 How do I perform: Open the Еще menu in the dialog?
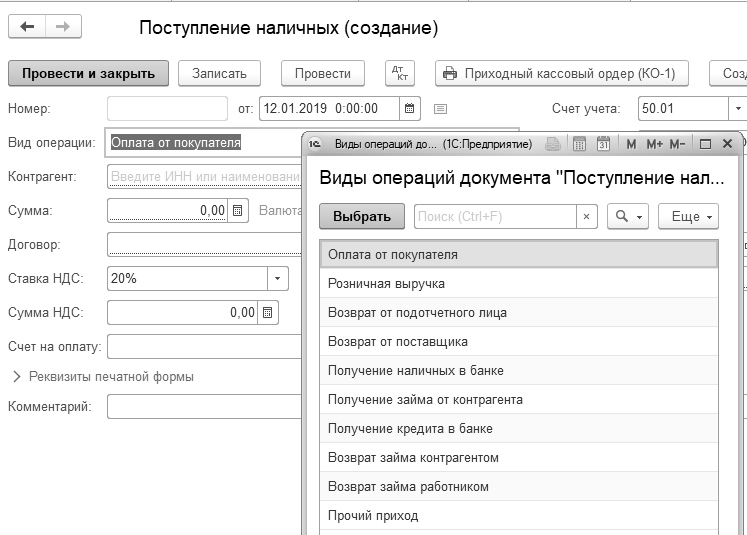pyautogui.click(x=692, y=216)
